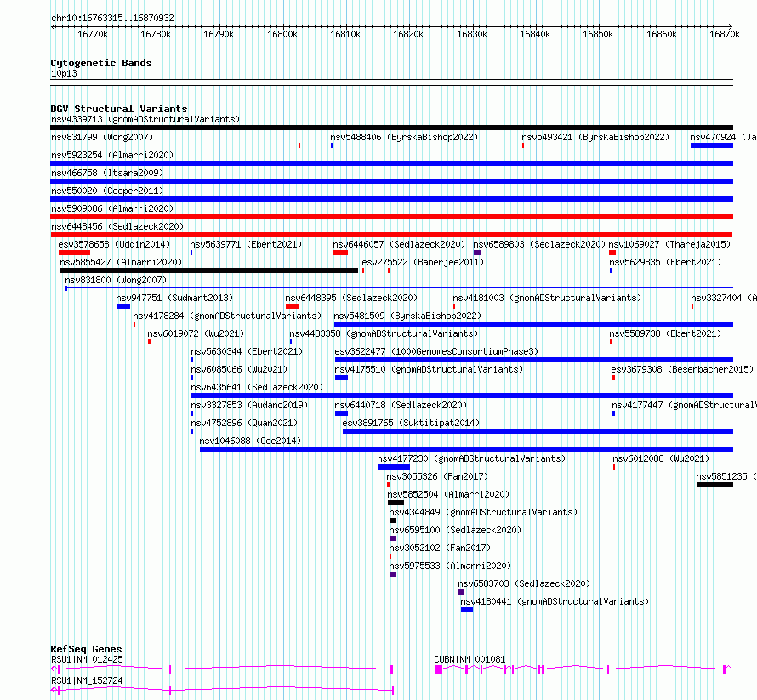Click nsv3052102 (Fan2017) label
Image resolution: width=757 pixels, height=700 pixels.
[x=440, y=548]
